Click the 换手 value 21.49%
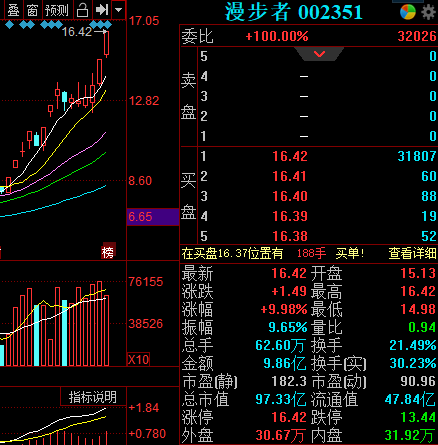Viewport: 438px width, 445px height. pos(413,345)
